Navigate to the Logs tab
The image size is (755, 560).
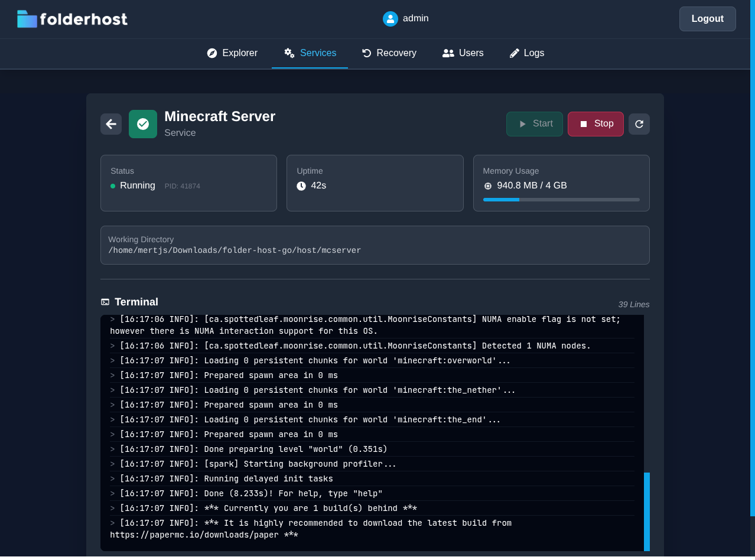[x=526, y=53]
